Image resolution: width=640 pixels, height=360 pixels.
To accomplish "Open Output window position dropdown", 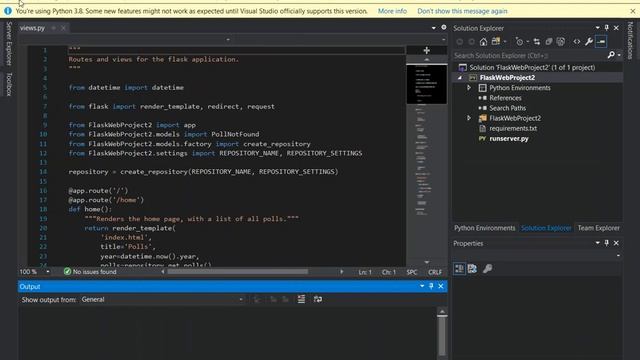I will pyautogui.click(x=422, y=287).
